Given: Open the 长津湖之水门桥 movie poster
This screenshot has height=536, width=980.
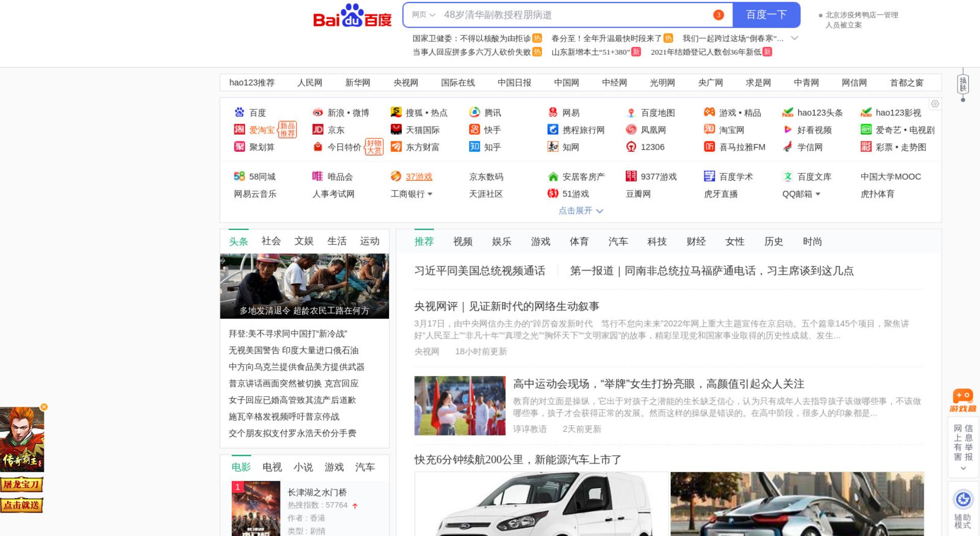Looking at the screenshot, I should [256, 508].
